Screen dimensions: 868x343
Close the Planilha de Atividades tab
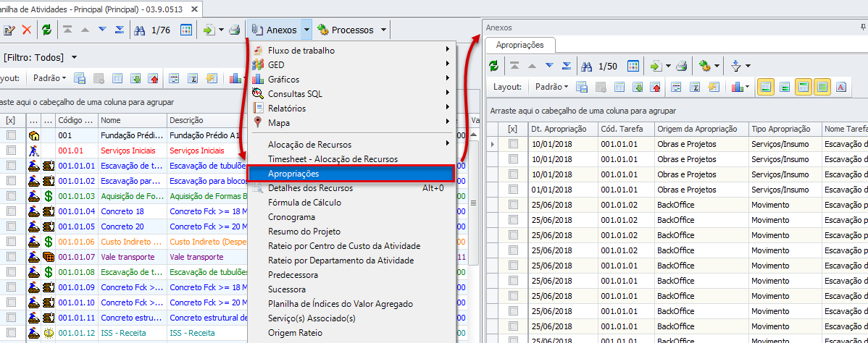click(193, 9)
